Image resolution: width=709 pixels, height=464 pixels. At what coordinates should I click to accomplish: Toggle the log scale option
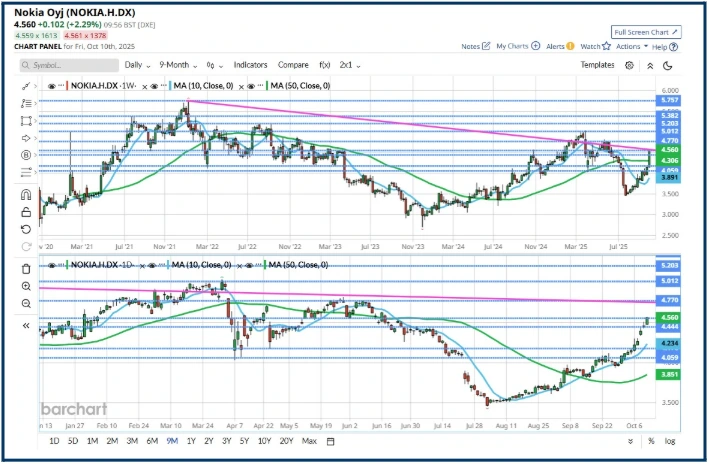click(669, 441)
